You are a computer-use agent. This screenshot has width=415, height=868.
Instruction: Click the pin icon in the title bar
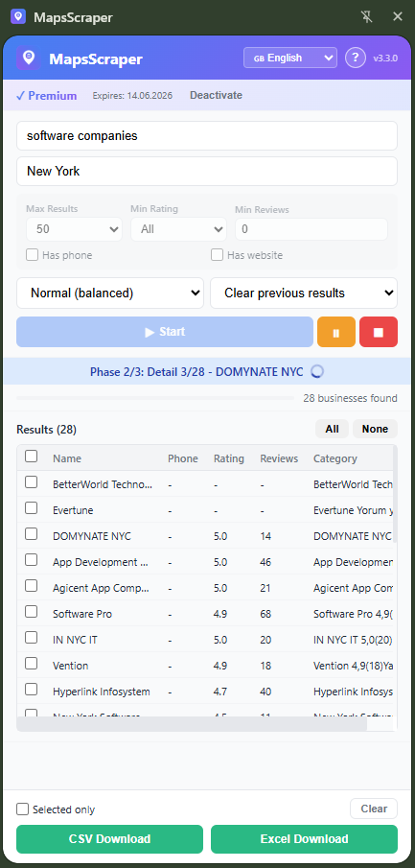click(x=367, y=16)
